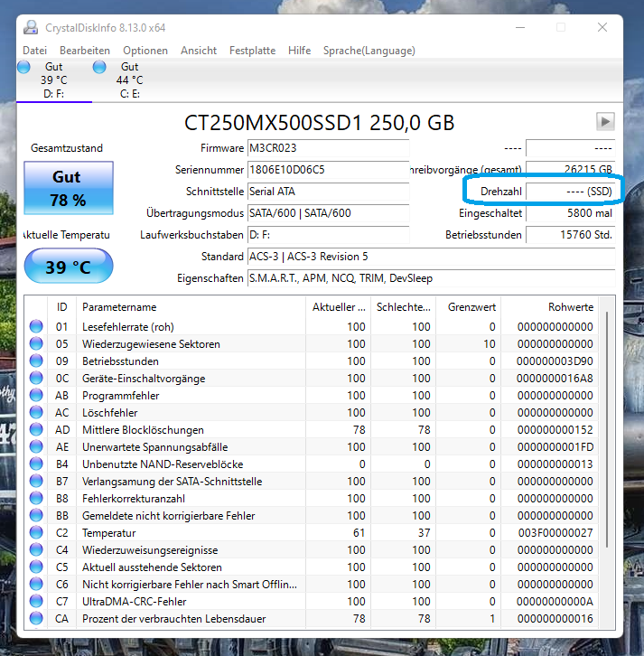644x656 pixels.
Task: Click the Übertragungsmodus field SATA/600
Action: pyautogui.click(x=328, y=213)
